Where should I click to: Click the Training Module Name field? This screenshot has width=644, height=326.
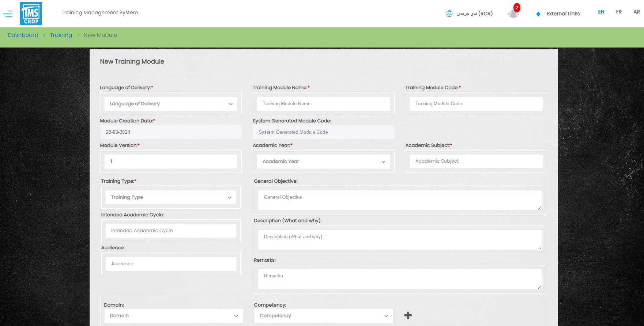pyautogui.click(x=323, y=104)
